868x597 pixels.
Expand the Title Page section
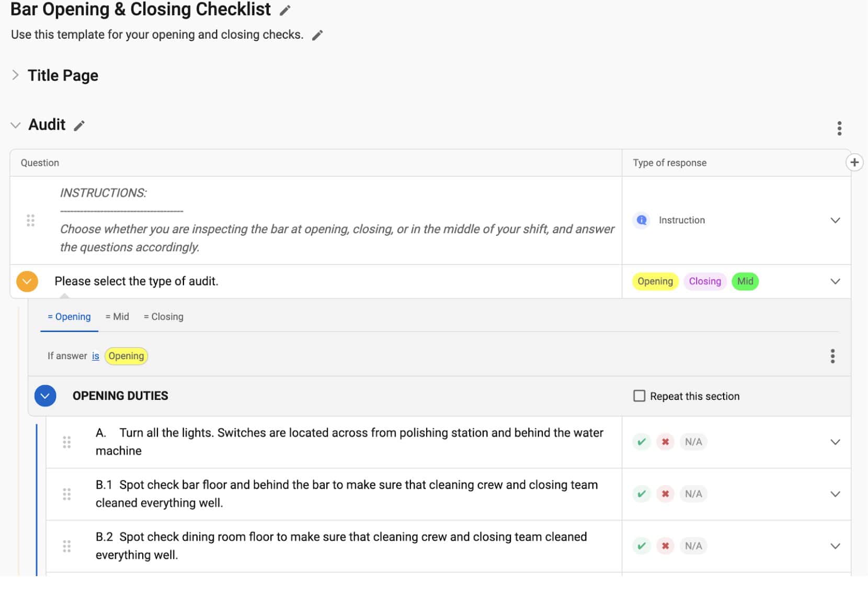pos(16,75)
